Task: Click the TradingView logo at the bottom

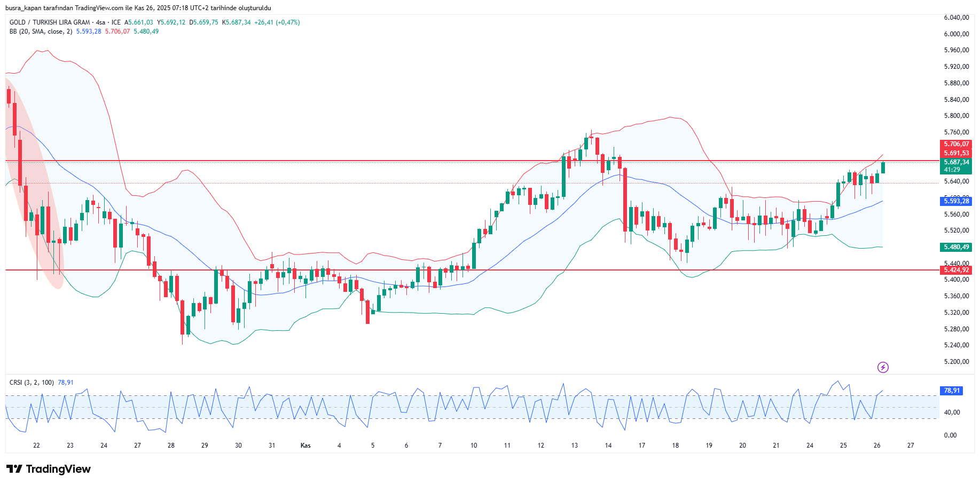Action: coord(49,469)
